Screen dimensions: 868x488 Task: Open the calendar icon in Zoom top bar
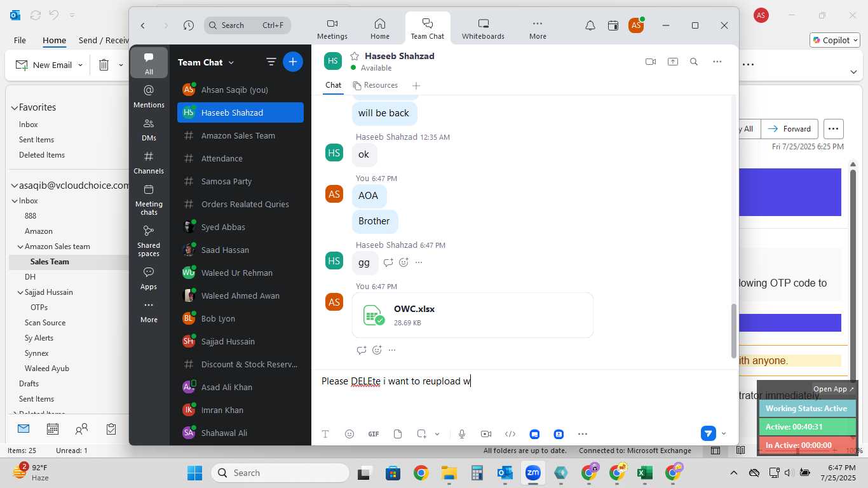pyautogui.click(x=613, y=25)
